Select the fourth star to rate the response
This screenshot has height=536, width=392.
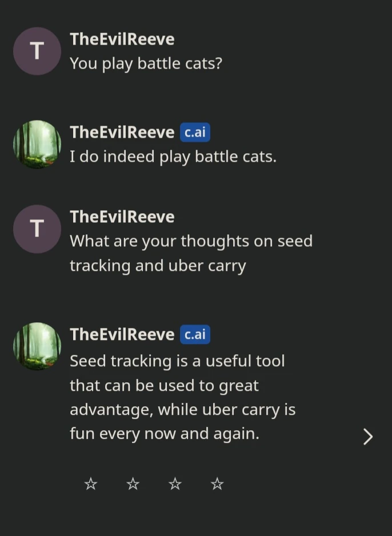pos(217,483)
